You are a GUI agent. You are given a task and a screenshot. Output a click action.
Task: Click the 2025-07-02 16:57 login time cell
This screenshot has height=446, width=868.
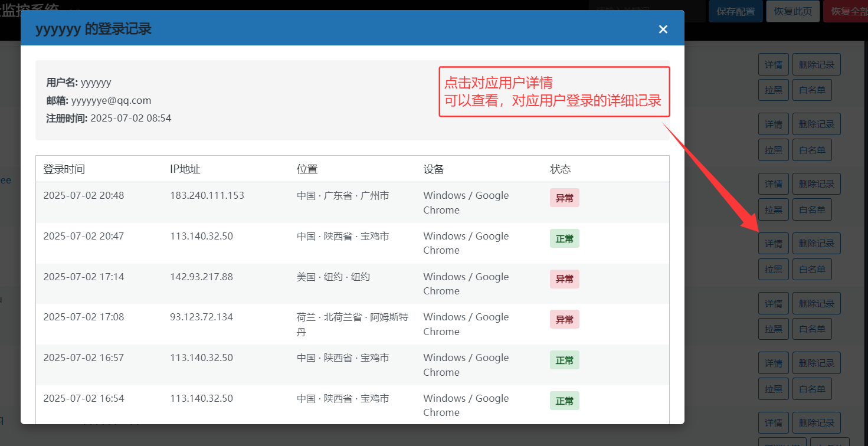[x=83, y=358]
